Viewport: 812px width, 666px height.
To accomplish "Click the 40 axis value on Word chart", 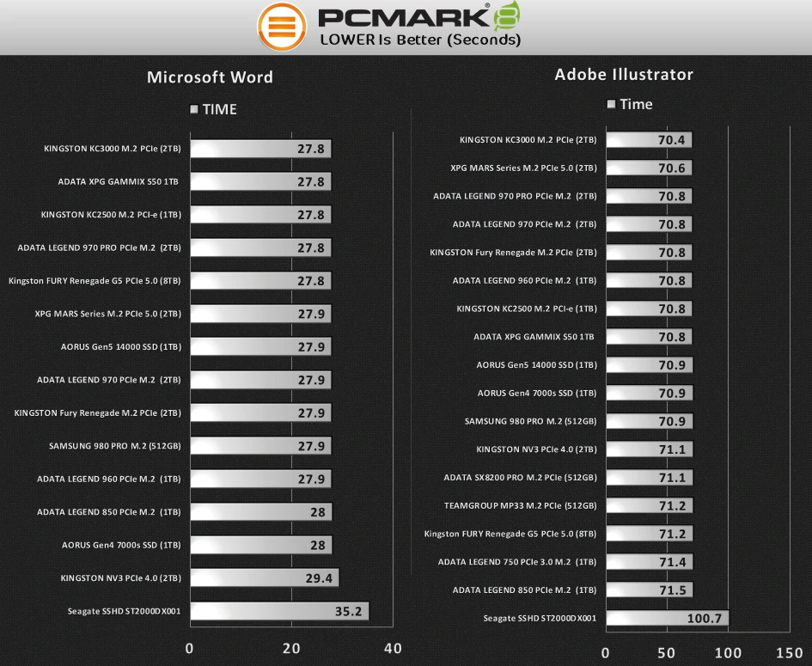I will 392,648.
